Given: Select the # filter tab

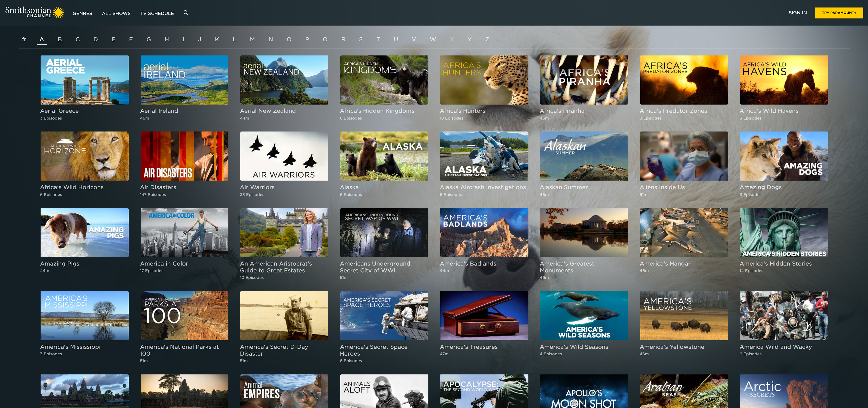Looking at the screenshot, I should pos(24,39).
